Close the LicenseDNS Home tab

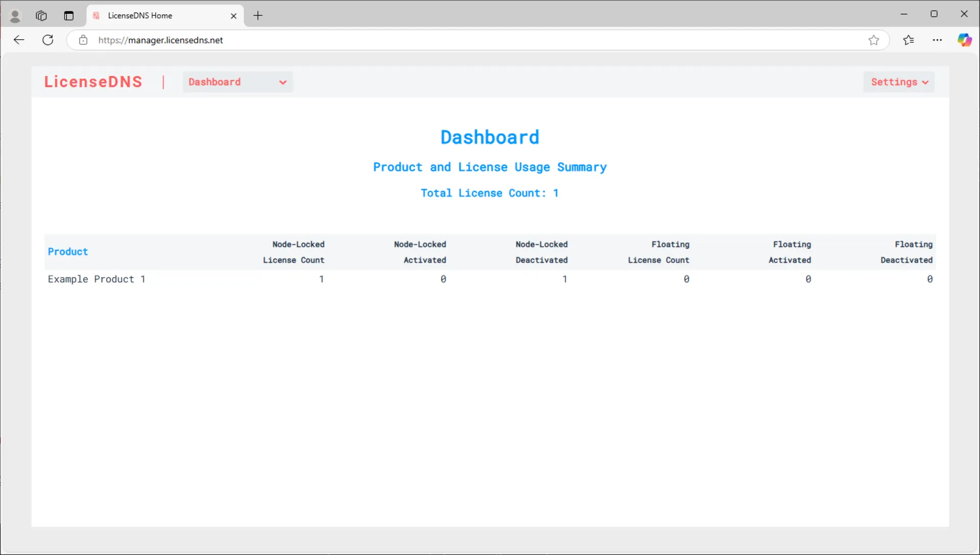point(233,16)
